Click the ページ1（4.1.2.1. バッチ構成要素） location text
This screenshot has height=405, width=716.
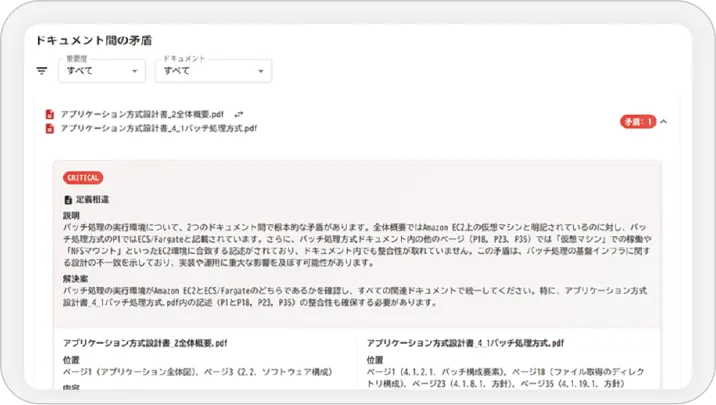[x=436, y=372]
